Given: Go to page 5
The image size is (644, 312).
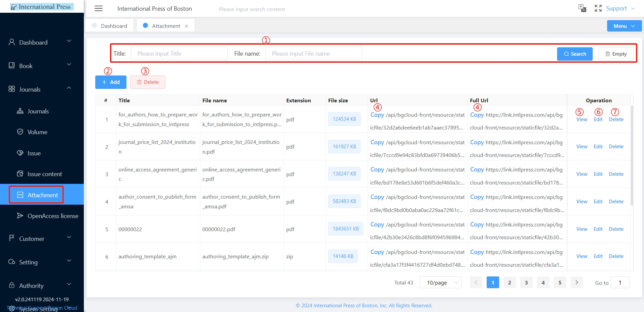Looking at the screenshot, I should click(560, 282).
